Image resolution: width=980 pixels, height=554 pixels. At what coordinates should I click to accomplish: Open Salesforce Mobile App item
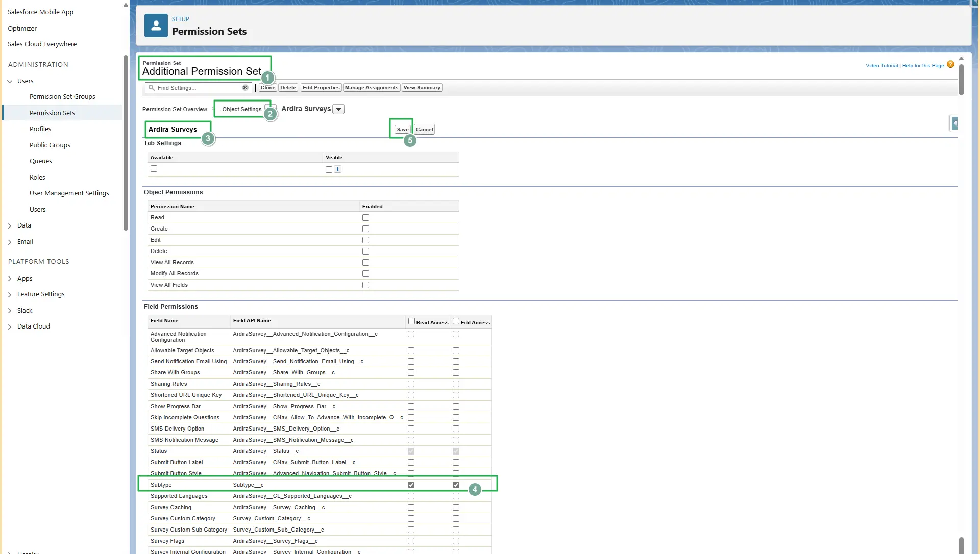[x=40, y=12]
